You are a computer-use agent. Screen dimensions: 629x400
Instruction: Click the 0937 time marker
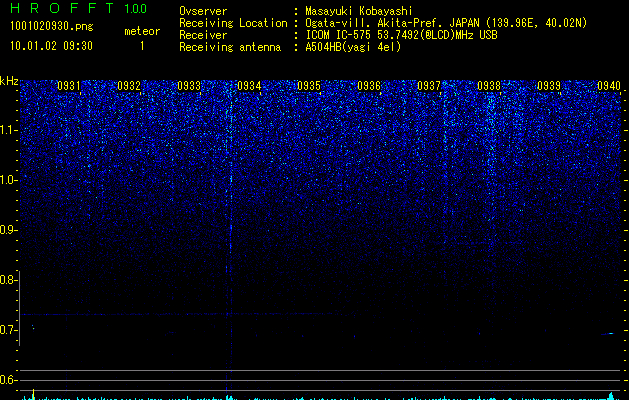click(429, 86)
